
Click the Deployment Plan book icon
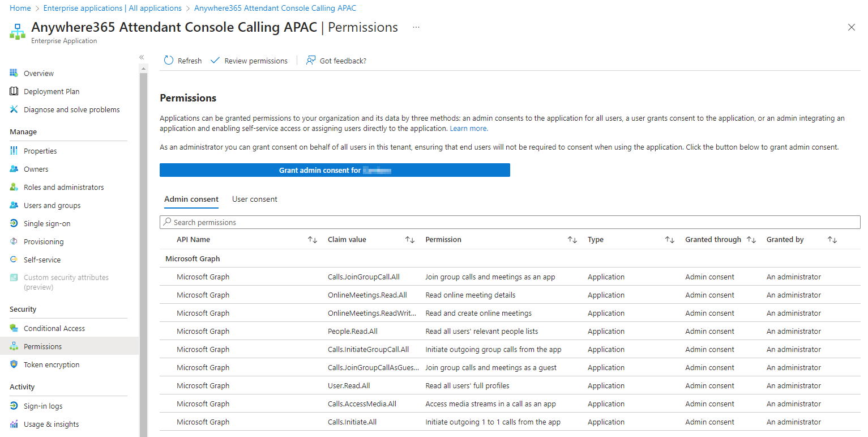[x=14, y=91]
